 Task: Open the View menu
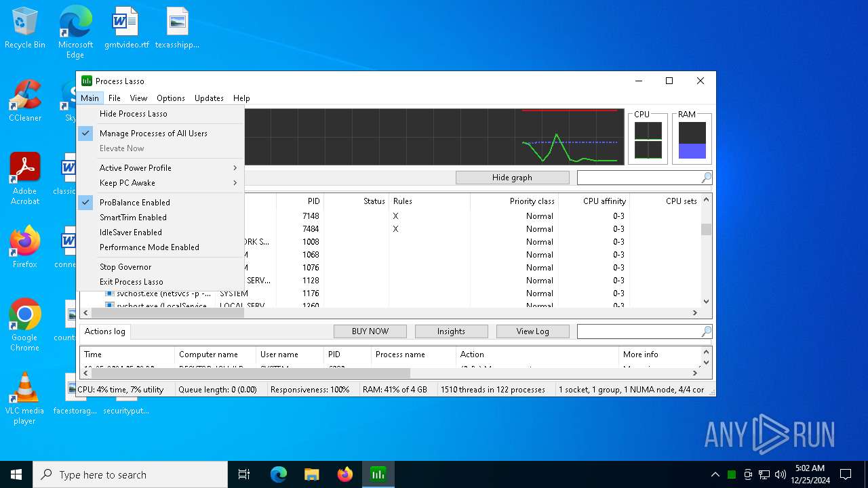(x=138, y=98)
